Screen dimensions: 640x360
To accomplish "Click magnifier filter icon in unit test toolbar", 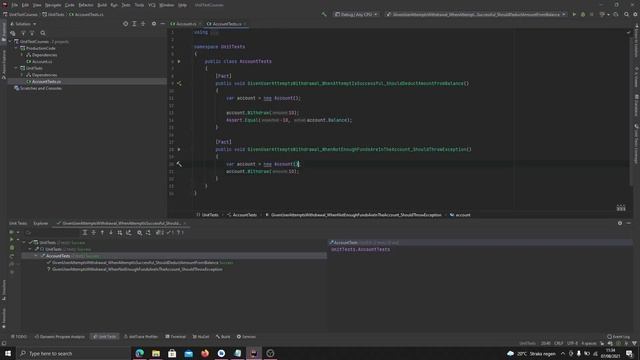I will click(x=140, y=233).
